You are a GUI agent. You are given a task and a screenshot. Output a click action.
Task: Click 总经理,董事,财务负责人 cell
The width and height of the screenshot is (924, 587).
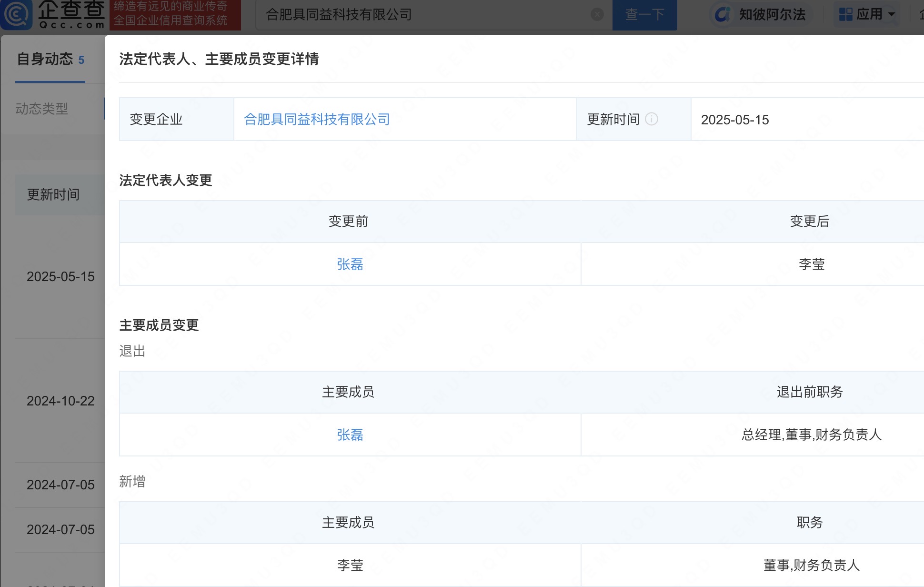pos(812,435)
